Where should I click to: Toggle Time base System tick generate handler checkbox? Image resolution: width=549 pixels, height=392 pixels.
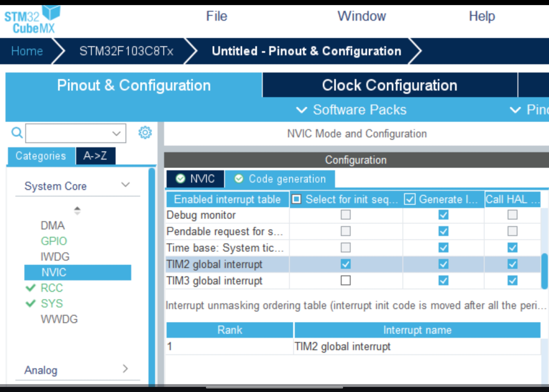pos(444,248)
